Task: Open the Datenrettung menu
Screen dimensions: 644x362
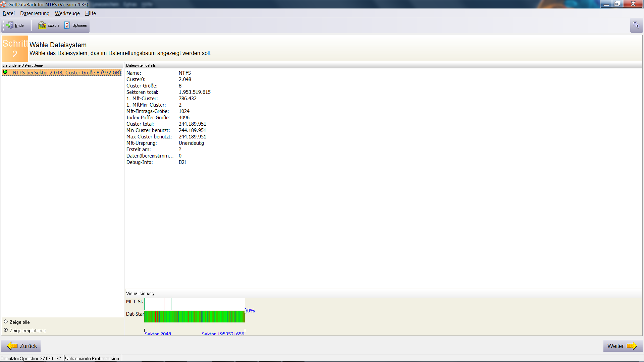Action: [35, 13]
